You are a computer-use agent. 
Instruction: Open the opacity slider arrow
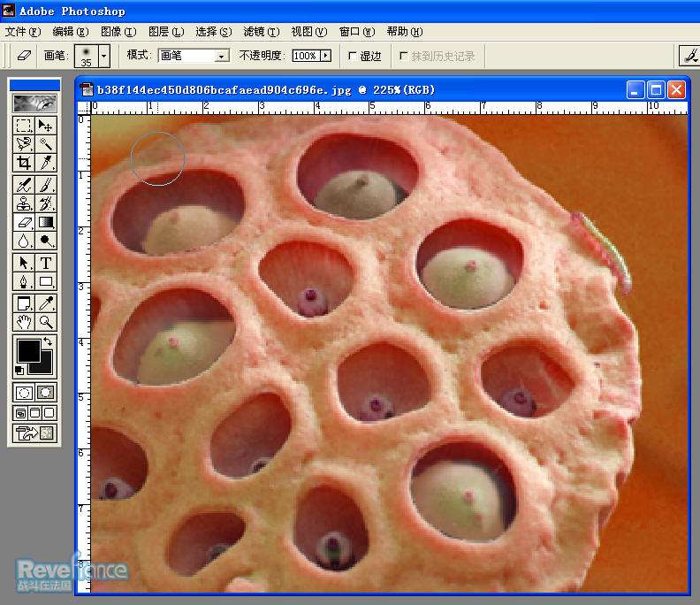coord(325,56)
